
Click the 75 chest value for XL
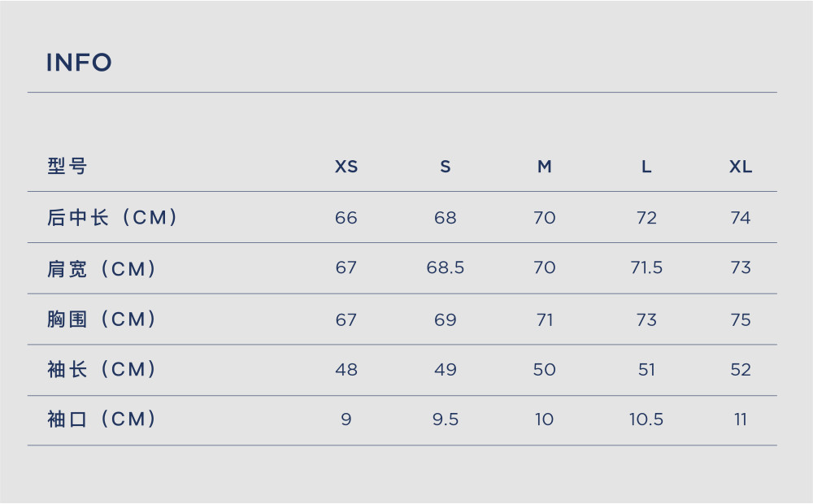click(741, 320)
